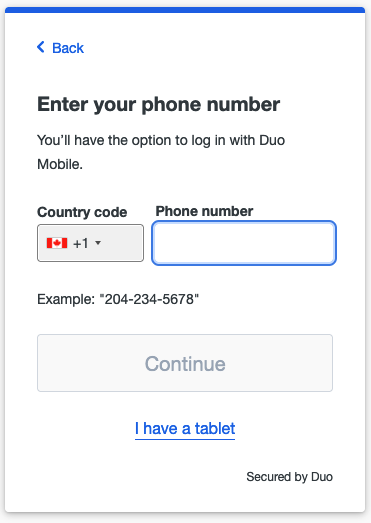Click the blue back chevron icon
Image resolution: width=371 pixels, height=523 pixels.
pyautogui.click(x=41, y=47)
